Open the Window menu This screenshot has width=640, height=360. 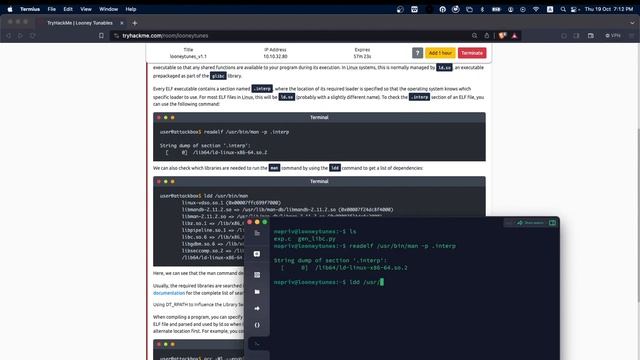point(108,9)
